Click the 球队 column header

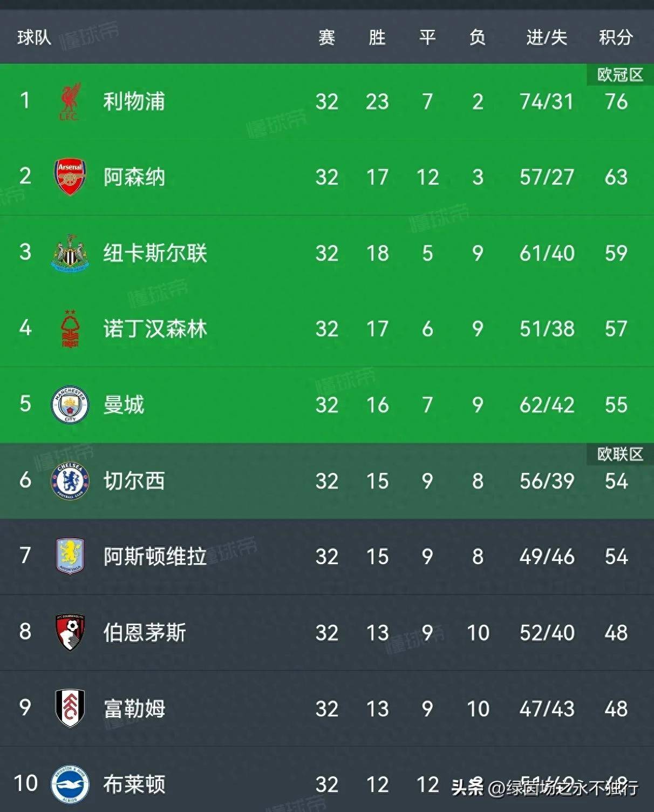coord(34,37)
